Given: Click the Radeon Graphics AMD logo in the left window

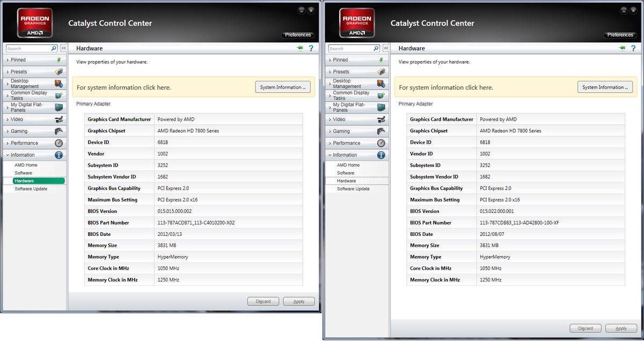Looking at the screenshot, I should pos(36,23).
